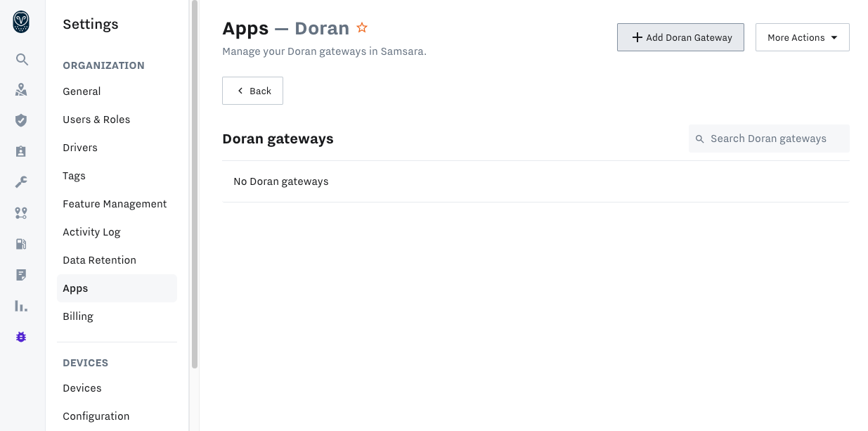Screen dimensions: 868x431
Task: Open Devices settings page
Action: [117, 388]
